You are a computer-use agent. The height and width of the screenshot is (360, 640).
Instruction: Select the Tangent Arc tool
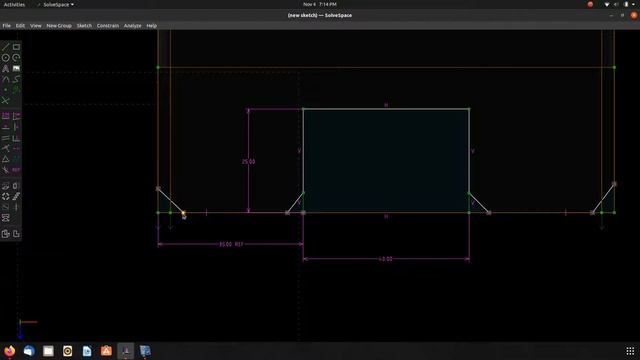click(5, 79)
